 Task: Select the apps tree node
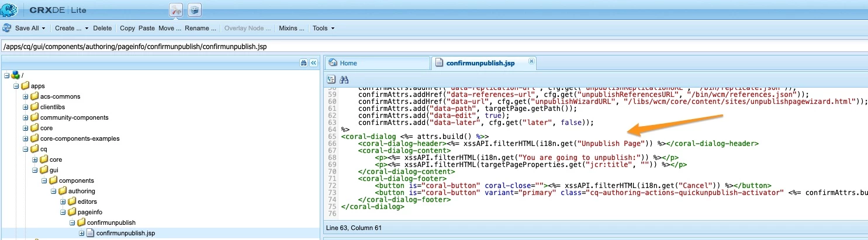(x=37, y=86)
